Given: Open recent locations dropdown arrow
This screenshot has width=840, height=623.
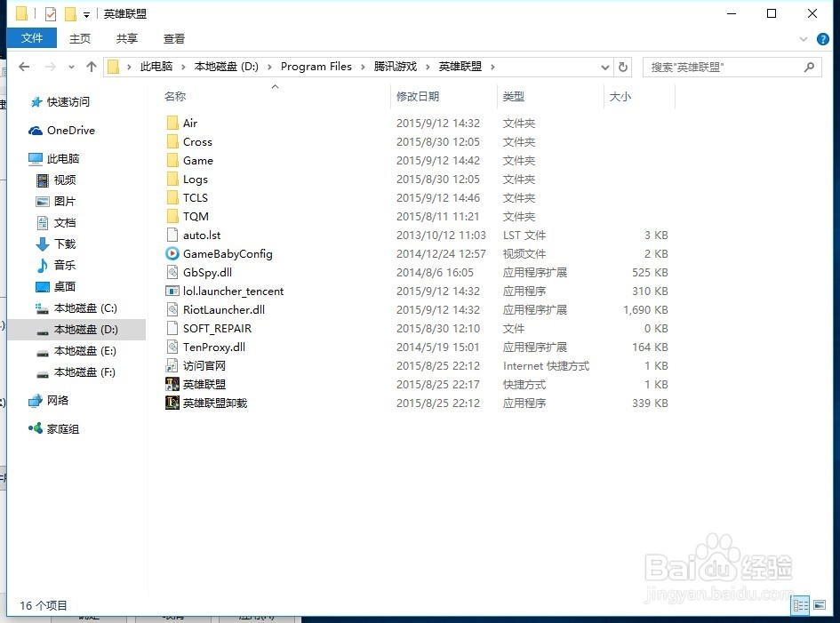Looking at the screenshot, I should pyautogui.click(x=71, y=67).
